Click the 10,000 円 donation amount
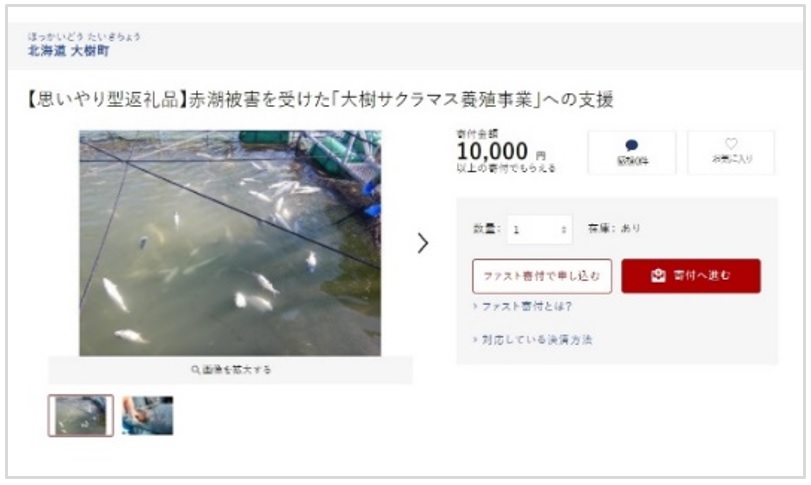The height and width of the screenshot is (485, 811). pyautogui.click(x=501, y=151)
